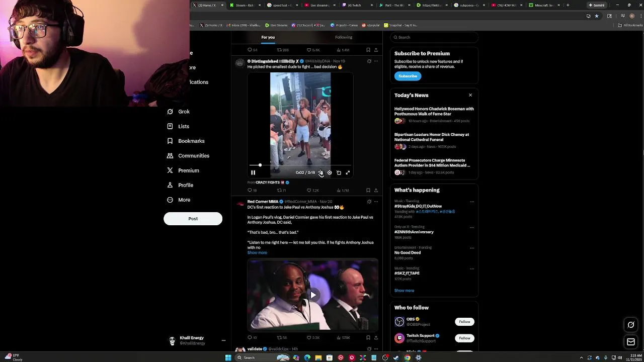Viewport: 644px width, 362px height.
Task: Reply to Distinguished Hillbilly post
Action: click(x=252, y=191)
